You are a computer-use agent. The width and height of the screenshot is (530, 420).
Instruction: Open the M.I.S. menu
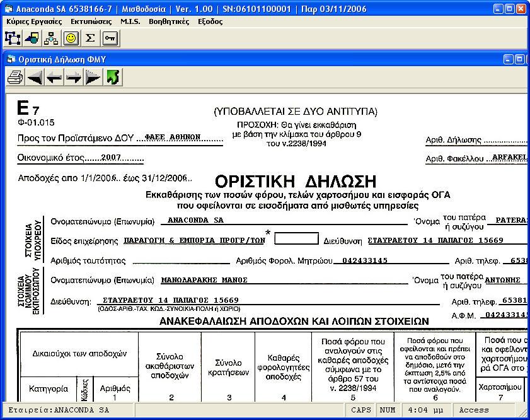click(130, 21)
